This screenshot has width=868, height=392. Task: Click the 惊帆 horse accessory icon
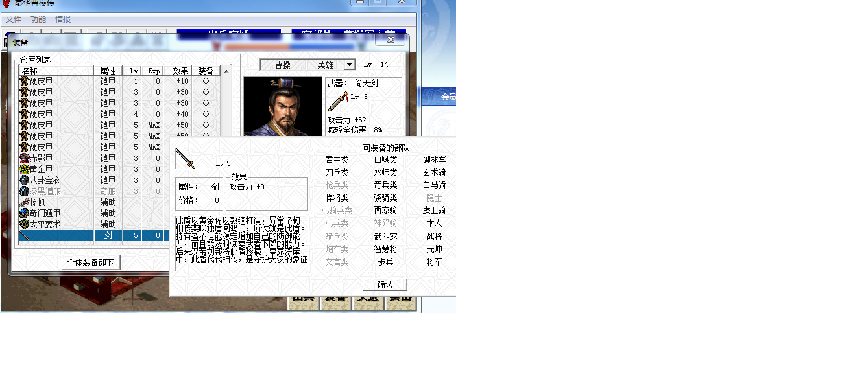pos(24,202)
